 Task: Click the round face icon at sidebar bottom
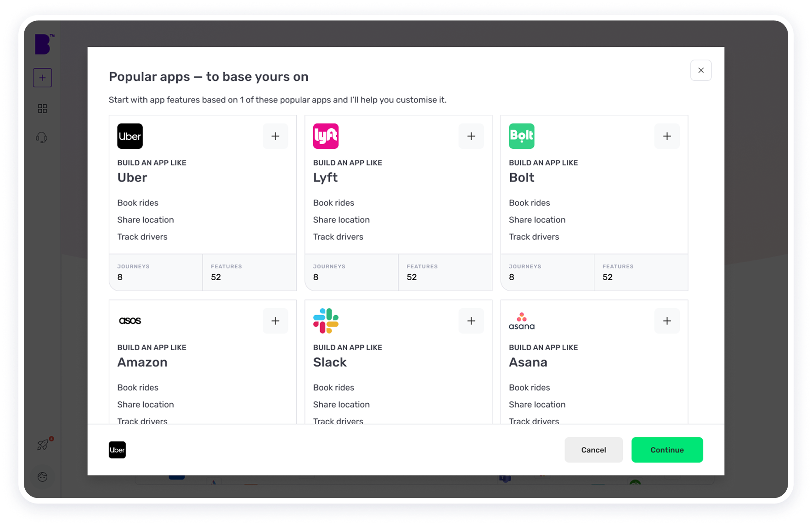42,477
